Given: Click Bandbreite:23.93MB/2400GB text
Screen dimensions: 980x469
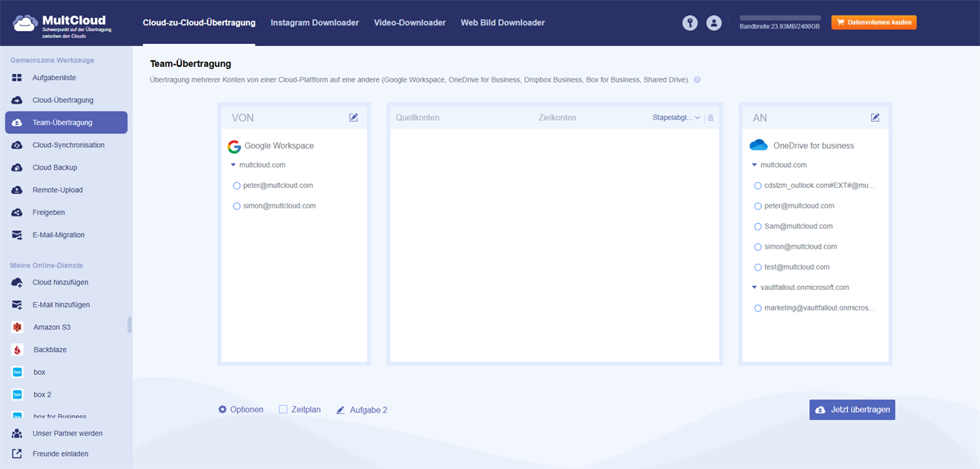Looking at the screenshot, I should pos(780,27).
